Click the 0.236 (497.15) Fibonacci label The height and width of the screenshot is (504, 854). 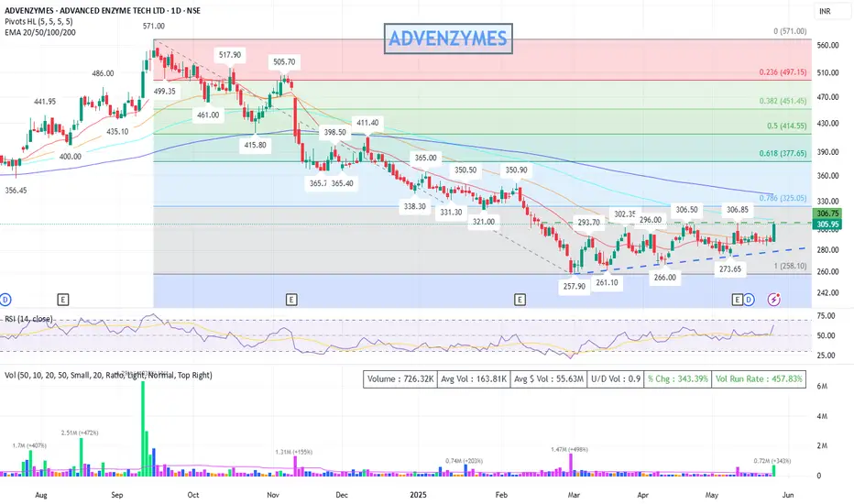pyautogui.click(x=783, y=71)
